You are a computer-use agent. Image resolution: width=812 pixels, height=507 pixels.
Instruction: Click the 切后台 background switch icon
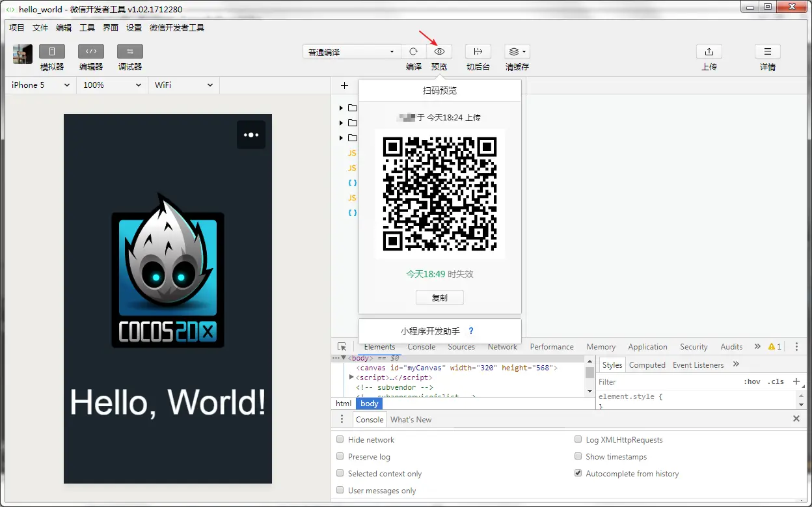pos(478,52)
